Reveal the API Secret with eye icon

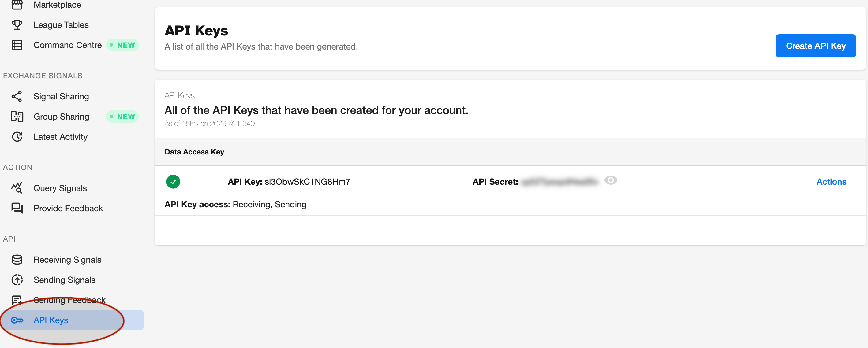(610, 181)
